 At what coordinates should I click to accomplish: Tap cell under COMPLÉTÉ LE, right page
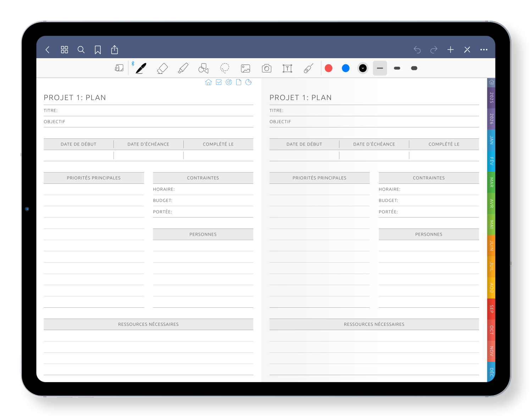click(x=444, y=155)
